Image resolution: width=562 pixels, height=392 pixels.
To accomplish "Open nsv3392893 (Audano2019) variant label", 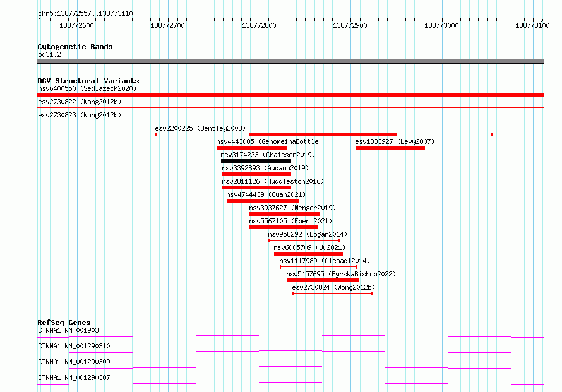I will click(265, 168).
